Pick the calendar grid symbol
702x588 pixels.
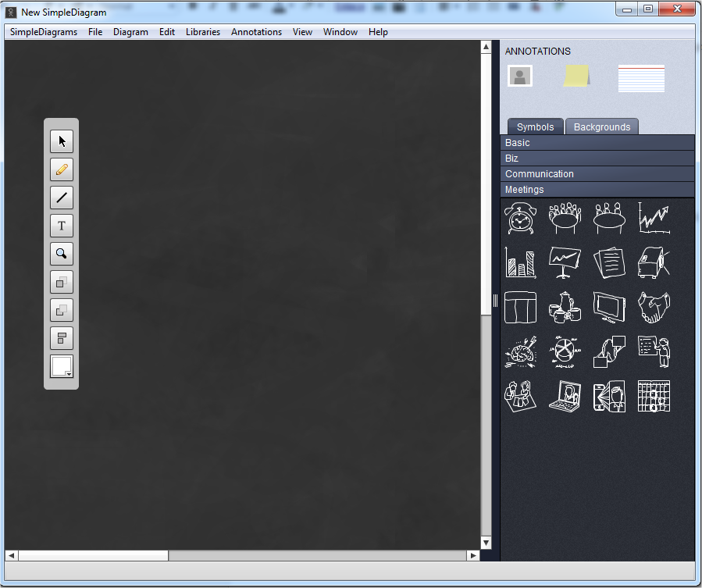click(x=654, y=397)
